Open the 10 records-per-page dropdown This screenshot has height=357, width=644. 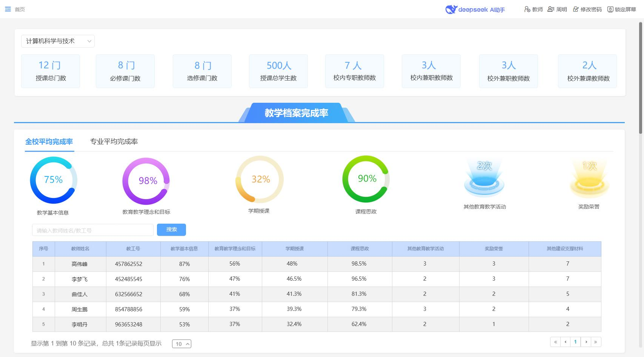coord(181,344)
